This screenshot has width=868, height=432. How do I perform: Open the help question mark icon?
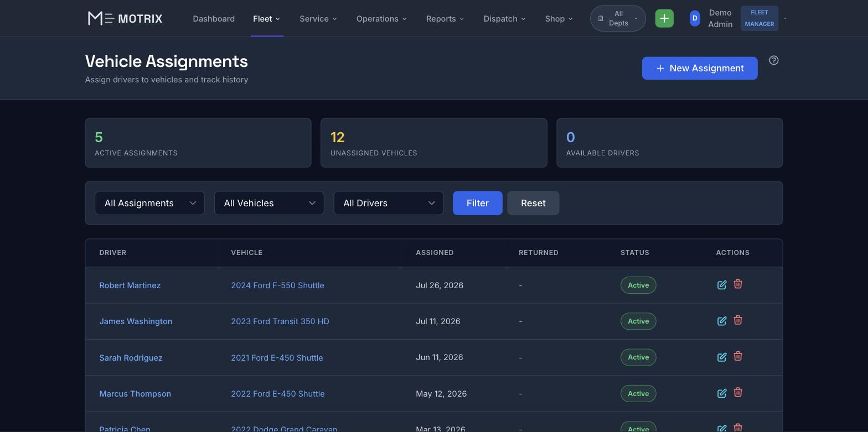[774, 60]
